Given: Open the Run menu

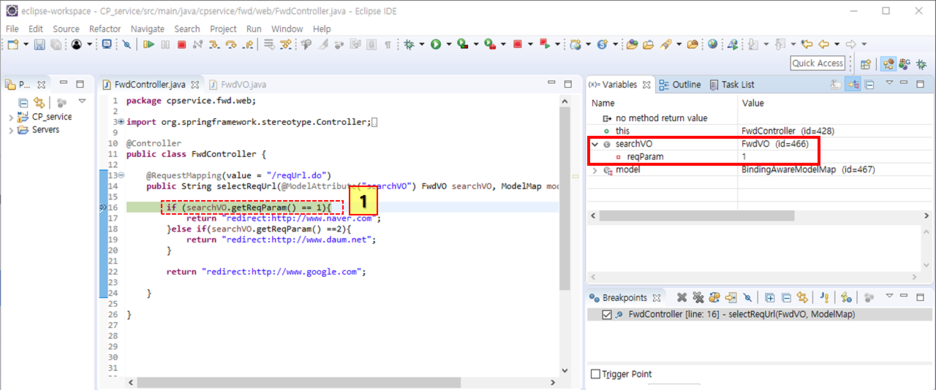Looking at the screenshot, I should (x=254, y=29).
